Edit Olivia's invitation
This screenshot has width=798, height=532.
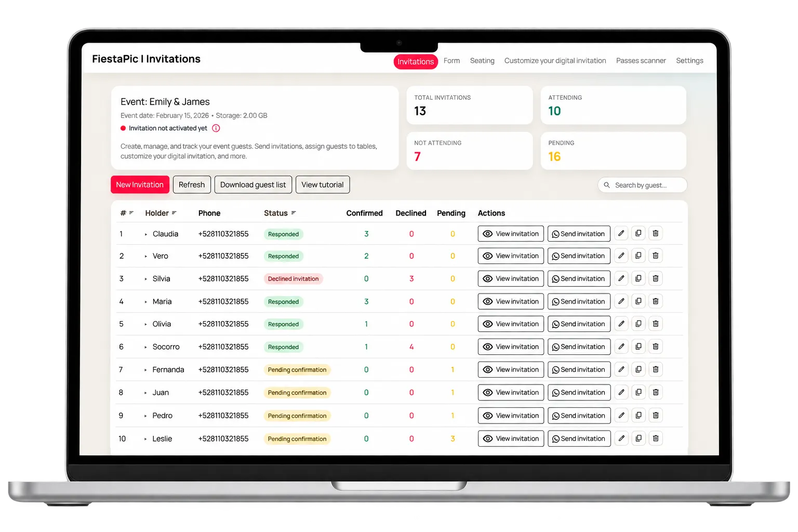click(x=621, y=324)
